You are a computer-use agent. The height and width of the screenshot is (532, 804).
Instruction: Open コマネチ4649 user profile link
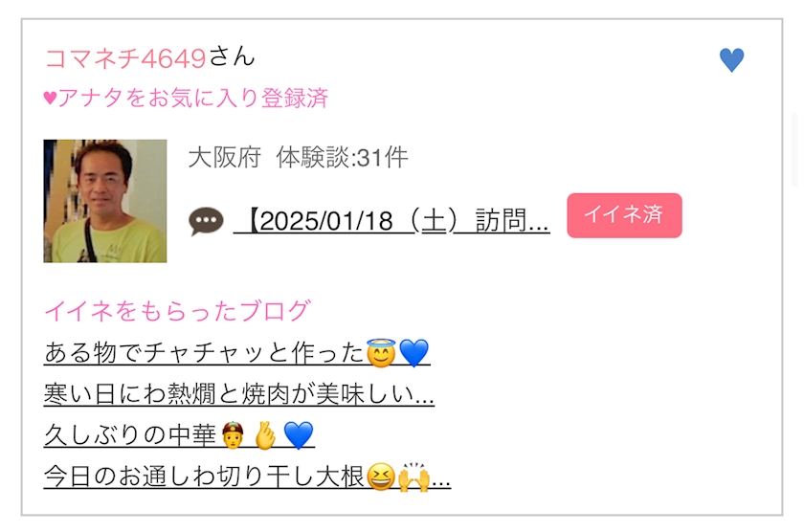pyautogui.click(x=125, y=58)
